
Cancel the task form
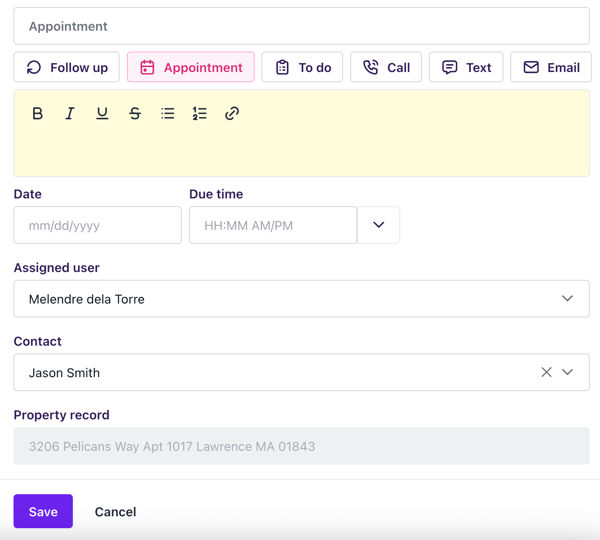pos(116,512)
